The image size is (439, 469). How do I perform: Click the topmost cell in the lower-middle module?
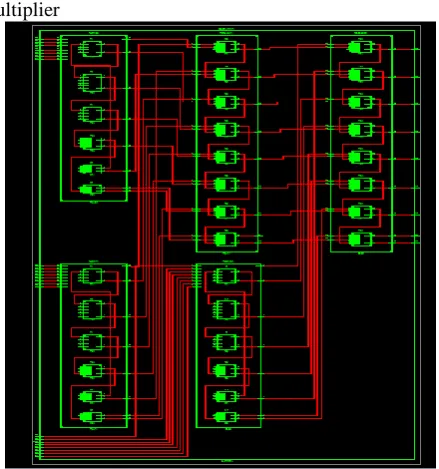click(x=226, y=276)
